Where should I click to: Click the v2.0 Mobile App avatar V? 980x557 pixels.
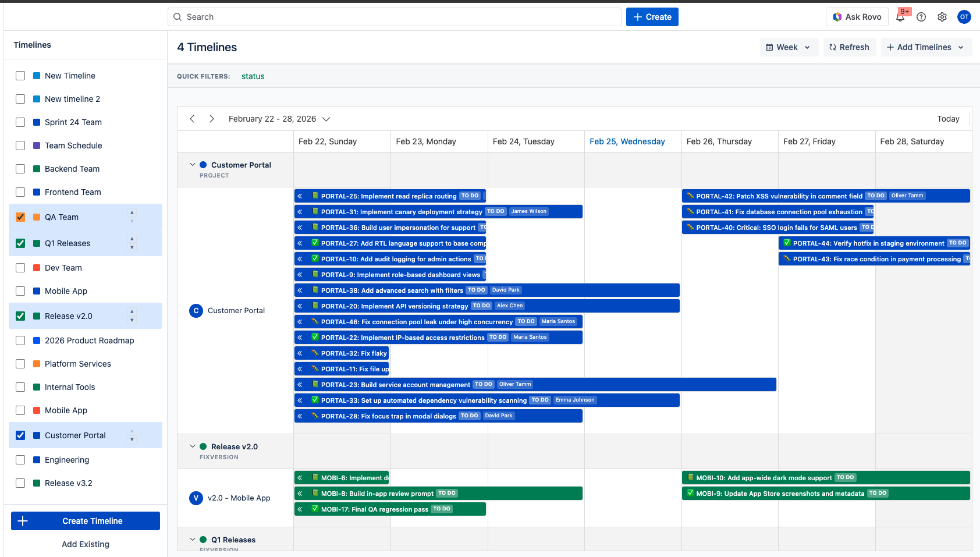(196, 498)
